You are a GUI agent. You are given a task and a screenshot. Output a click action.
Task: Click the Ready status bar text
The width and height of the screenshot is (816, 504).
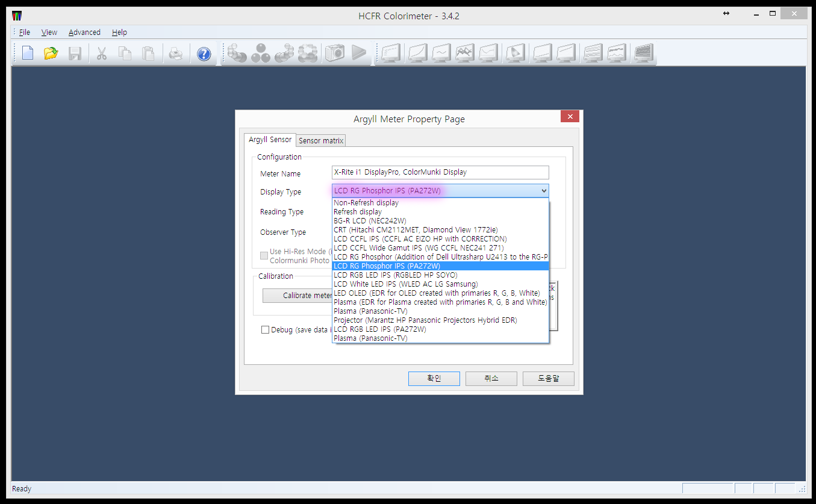[22, 489]
